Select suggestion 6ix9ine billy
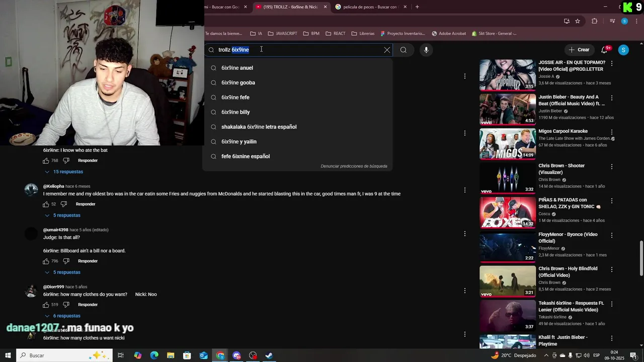This screenshot has height=362, width=644. 297,112
